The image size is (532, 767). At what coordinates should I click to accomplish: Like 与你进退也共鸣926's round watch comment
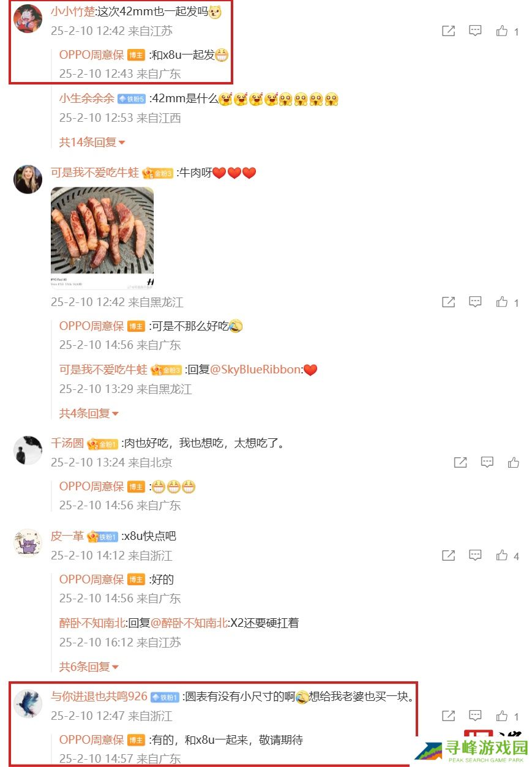(x=508, y=716)
